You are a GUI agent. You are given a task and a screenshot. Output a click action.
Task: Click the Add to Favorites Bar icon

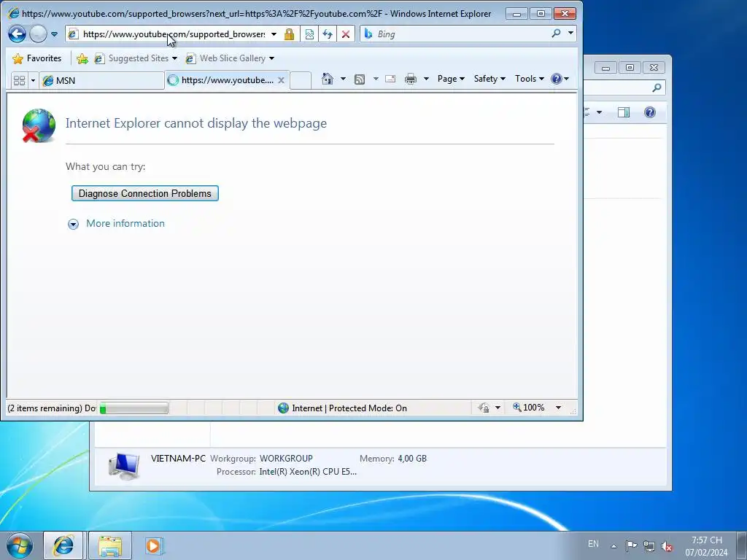82,58
